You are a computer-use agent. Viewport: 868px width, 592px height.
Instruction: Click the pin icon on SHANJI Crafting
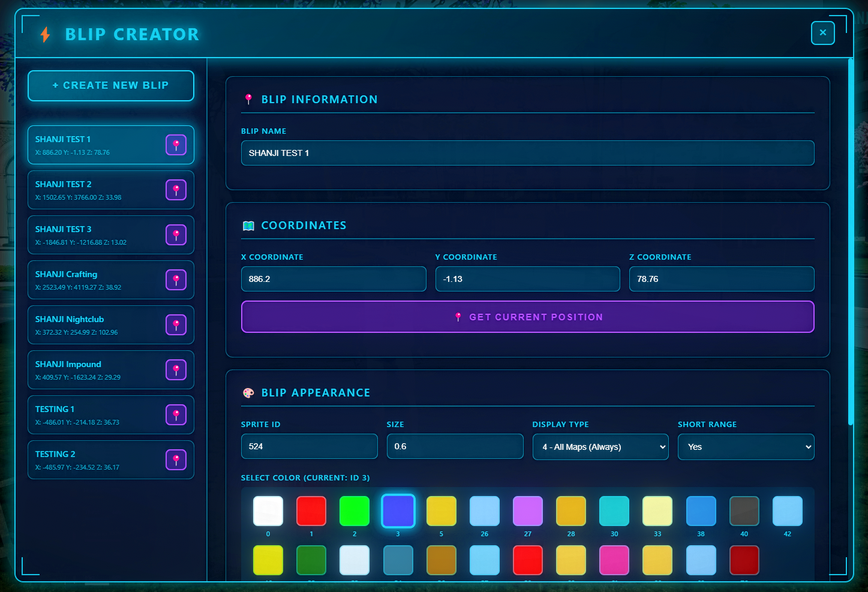[176, 280]
